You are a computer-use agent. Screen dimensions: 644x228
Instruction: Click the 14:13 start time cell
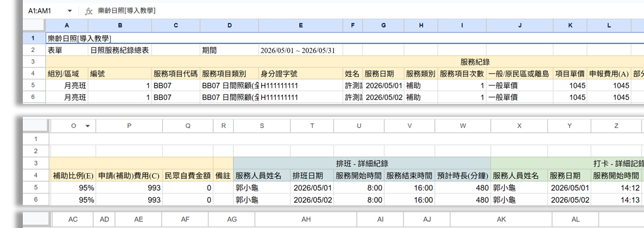click(x=616, y=200)
